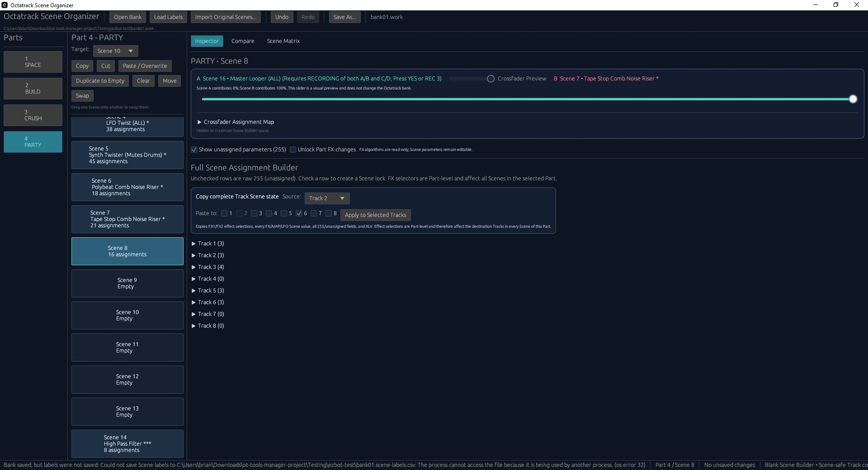Enable Unlock Part FX changes checkbox

(x=293, y=150)
